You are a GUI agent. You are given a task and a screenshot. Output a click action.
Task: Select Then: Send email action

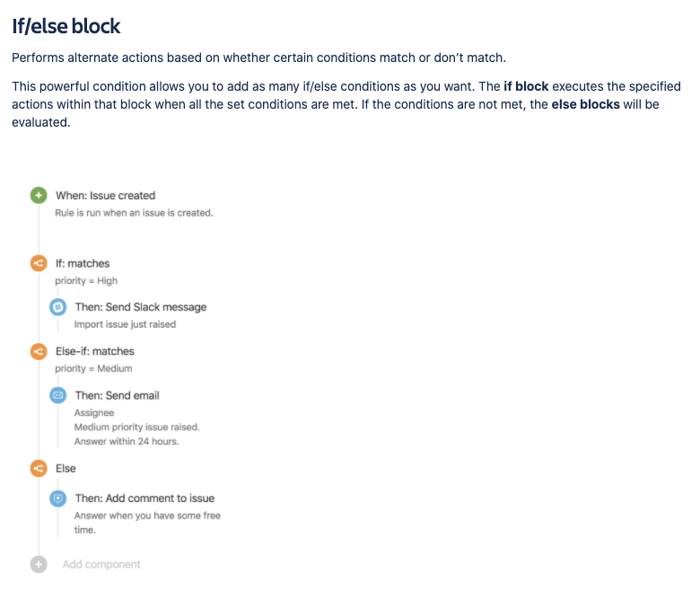pyautogui.click(x=117, y=396)
